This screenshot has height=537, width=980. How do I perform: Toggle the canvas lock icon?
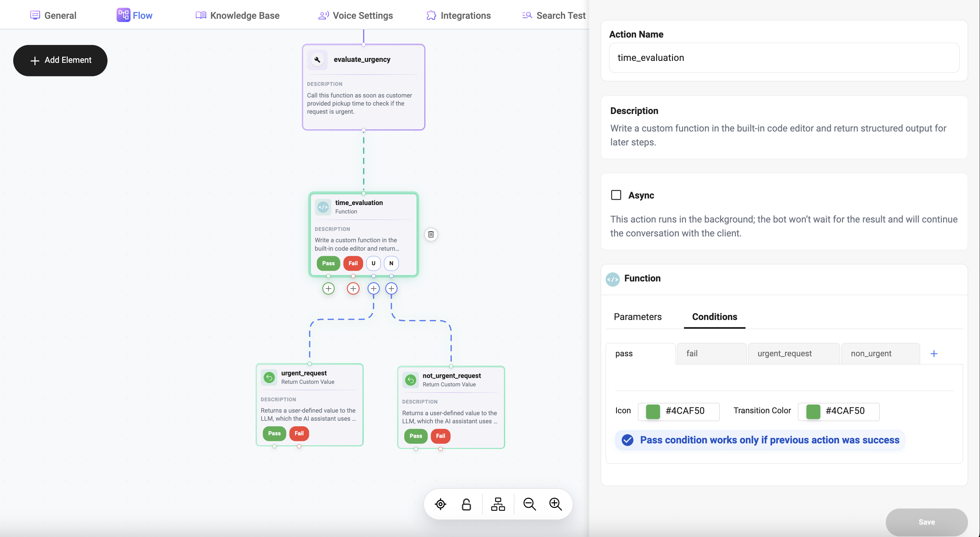pos(466,504)
